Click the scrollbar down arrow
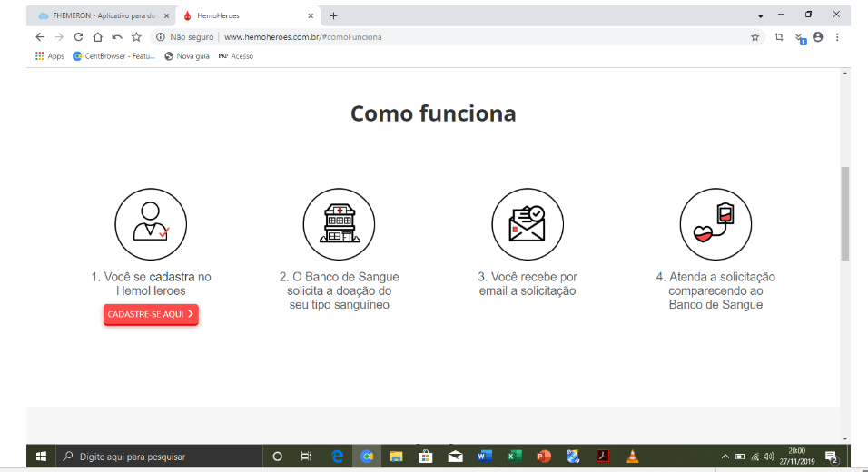Image resolution: width=868 pixels, height=472 pixels. coord(844,438)
